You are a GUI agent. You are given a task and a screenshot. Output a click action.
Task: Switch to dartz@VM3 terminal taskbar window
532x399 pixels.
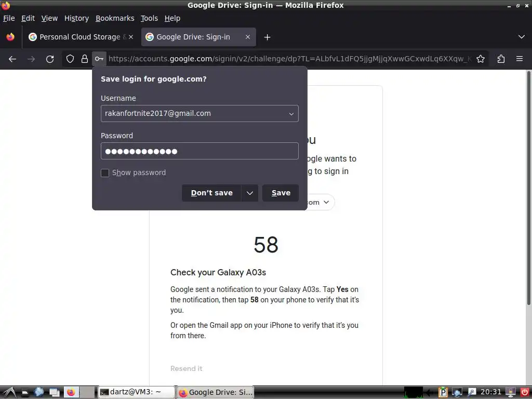coord(137,392)
